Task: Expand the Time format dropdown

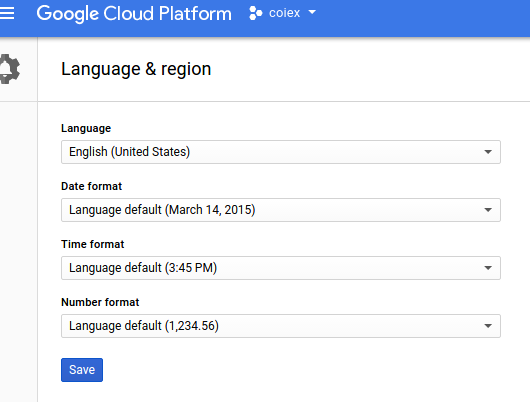Action: (x=281, y=268)
